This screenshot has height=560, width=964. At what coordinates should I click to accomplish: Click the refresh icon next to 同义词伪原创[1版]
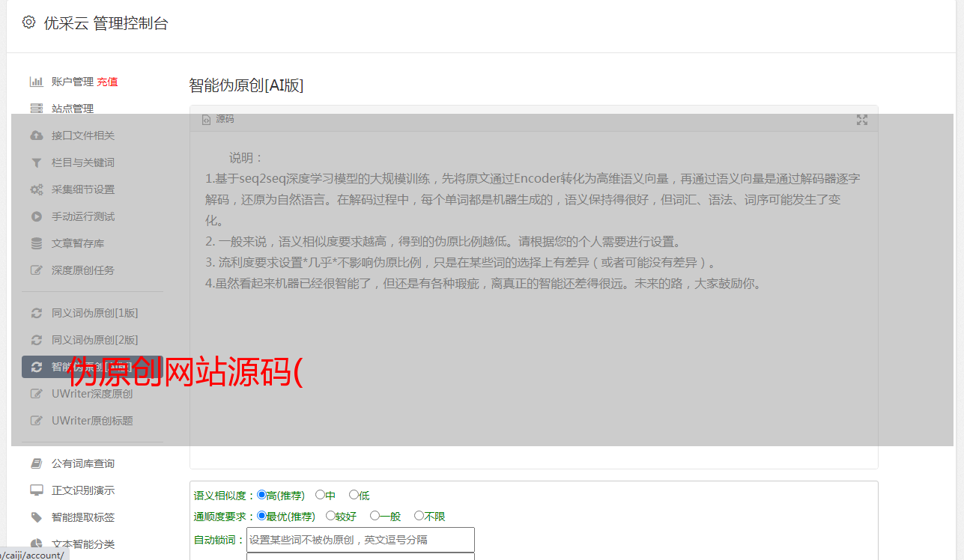pos(36,313)
